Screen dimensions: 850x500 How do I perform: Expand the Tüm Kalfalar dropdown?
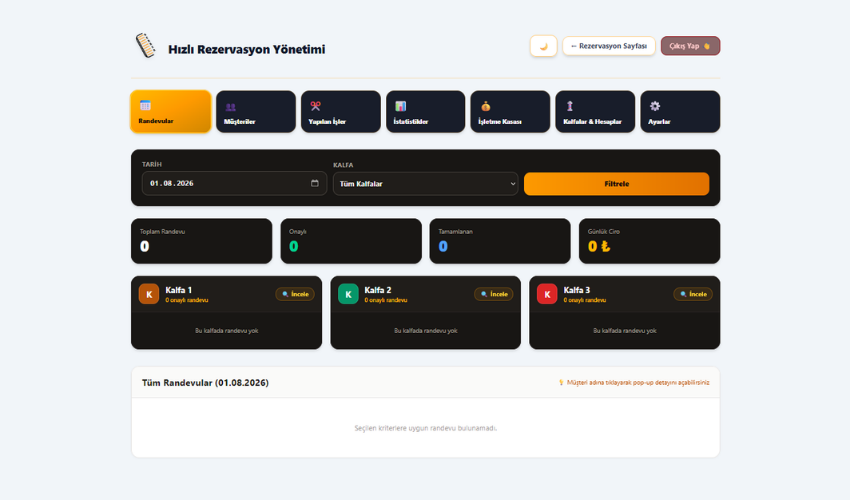coord(426,184)
